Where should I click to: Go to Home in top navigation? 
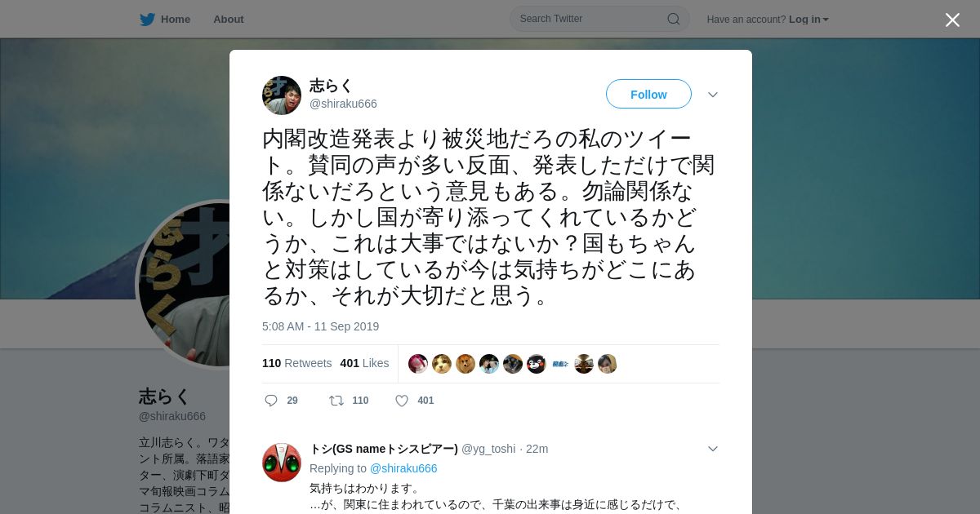tap(176, 20)
